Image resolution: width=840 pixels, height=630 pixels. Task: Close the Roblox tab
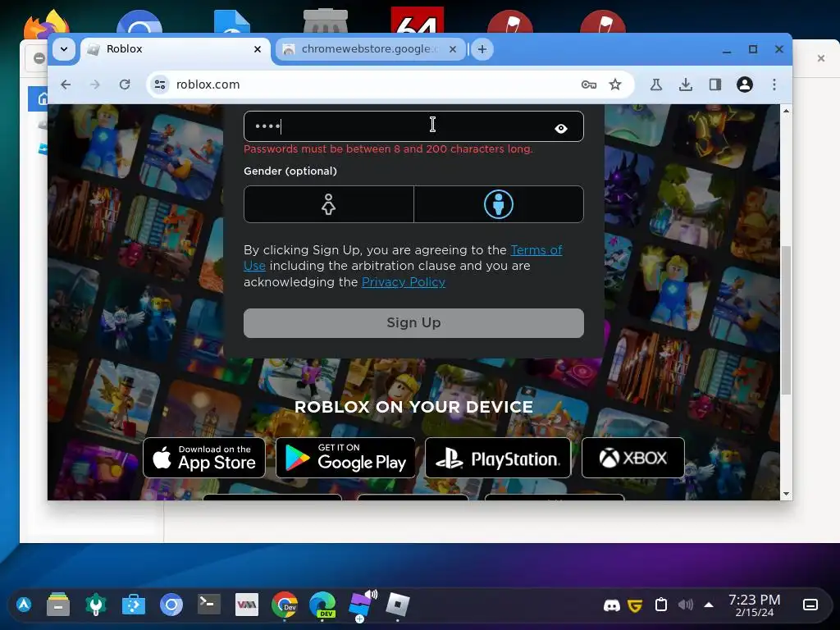click(x=257, y=49)
